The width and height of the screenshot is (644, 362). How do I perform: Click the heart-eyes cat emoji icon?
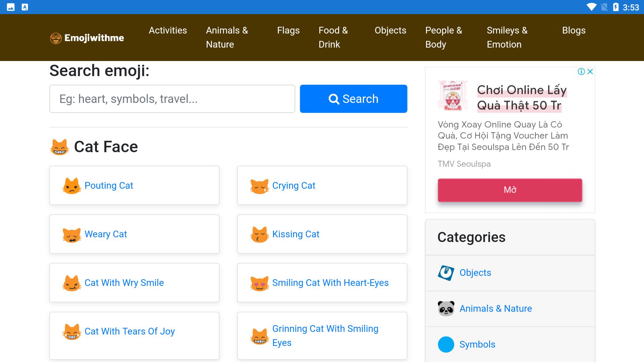click(260, 283)
